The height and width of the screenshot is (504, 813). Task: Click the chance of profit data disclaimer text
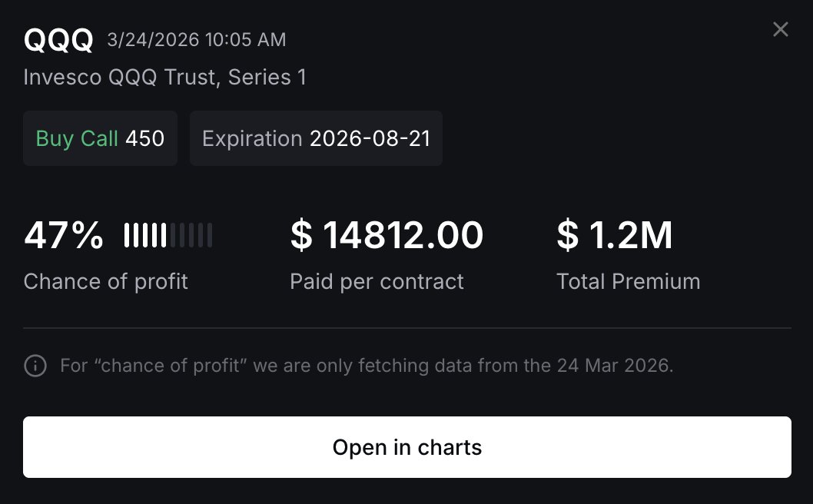point(367,366)
